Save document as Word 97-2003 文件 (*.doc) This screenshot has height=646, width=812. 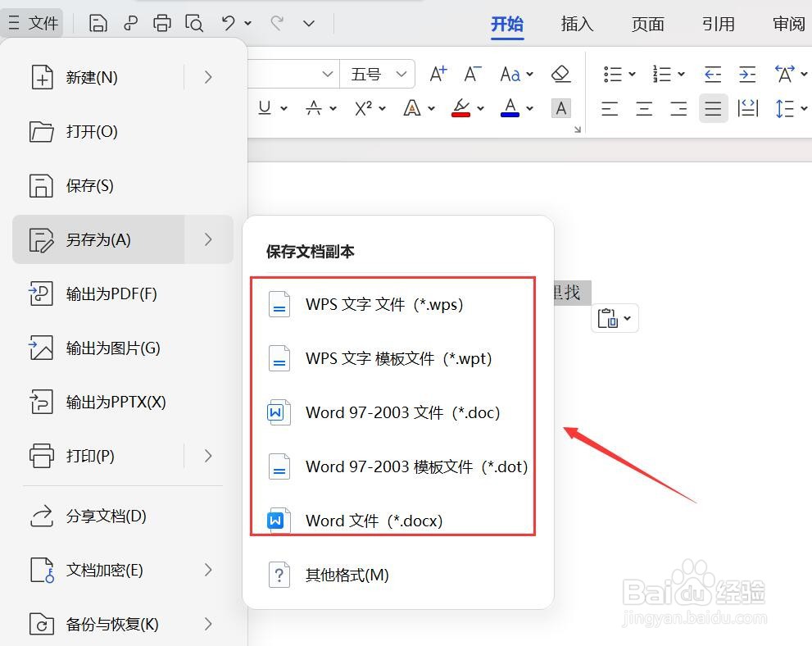pyautogui.click(x=403, y=412)
